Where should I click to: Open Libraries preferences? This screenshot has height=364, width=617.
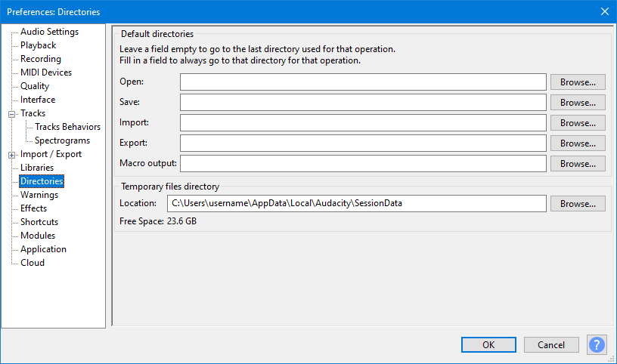[37, 168]
